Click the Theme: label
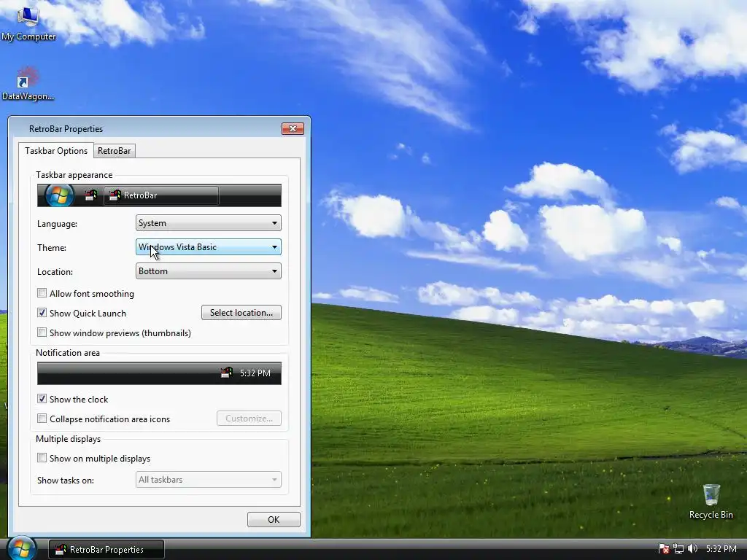Screen dimensions: 747x560 tap(52, 248)
